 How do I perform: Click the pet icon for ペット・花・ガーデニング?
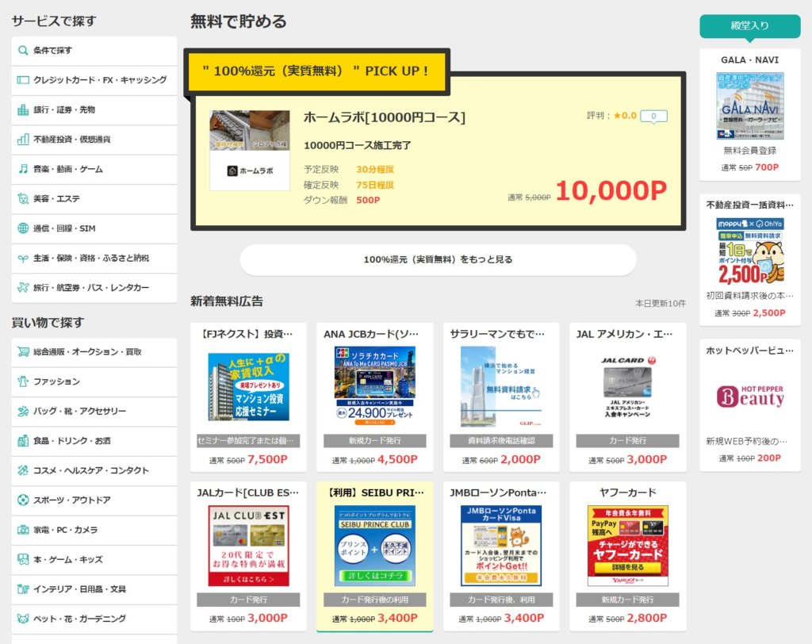[x=23, y=619]
